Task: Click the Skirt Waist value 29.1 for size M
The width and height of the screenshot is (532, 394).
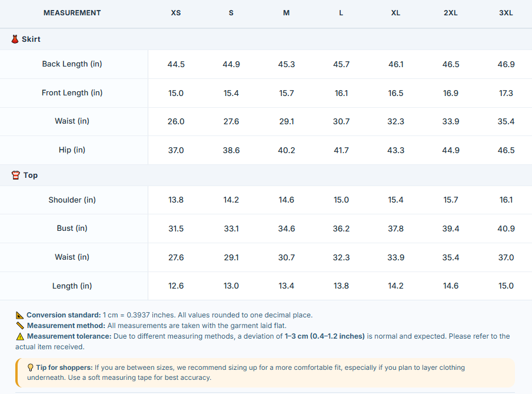Action: click(287, 121)
